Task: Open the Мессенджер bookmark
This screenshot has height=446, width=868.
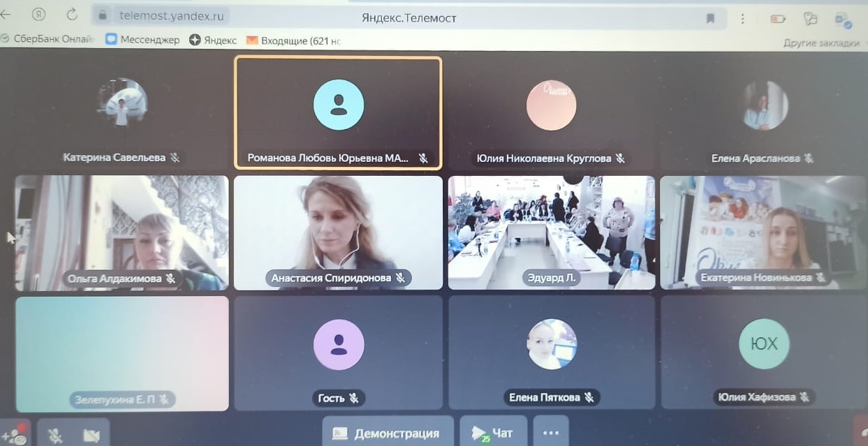Action: [x=142, y=40]
